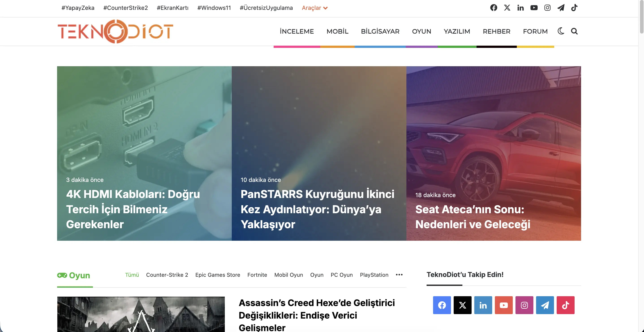644x332 pixels.
Task: Open Telegram icon in top bar
Action: (561, 8)
